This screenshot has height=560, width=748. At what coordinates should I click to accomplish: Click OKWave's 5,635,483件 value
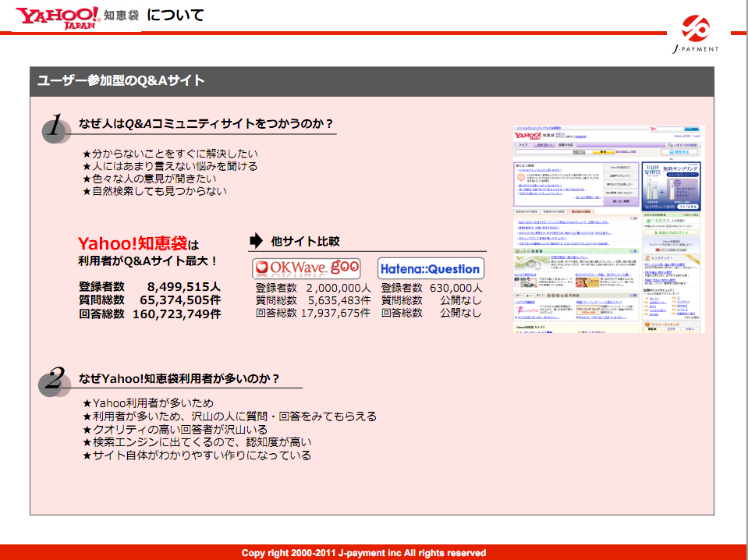click(339, 300)
